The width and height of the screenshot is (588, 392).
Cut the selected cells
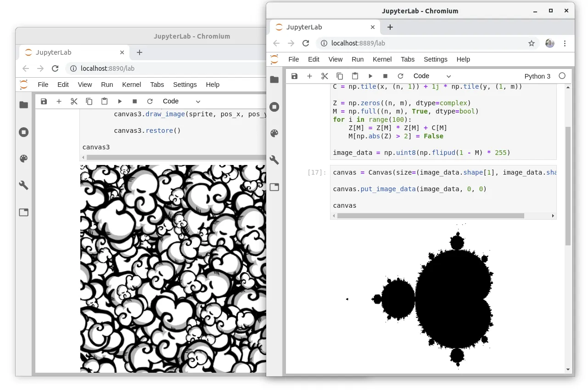tap(325, 76)
